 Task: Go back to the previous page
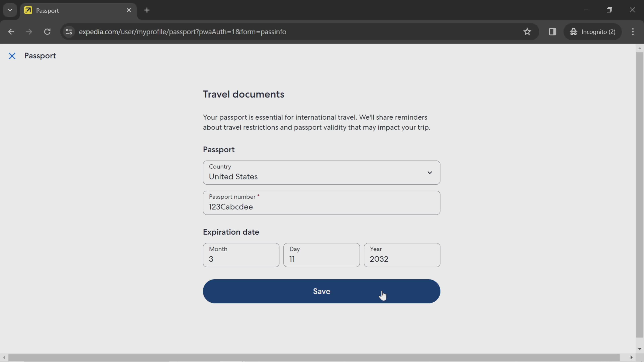[11, 32]
